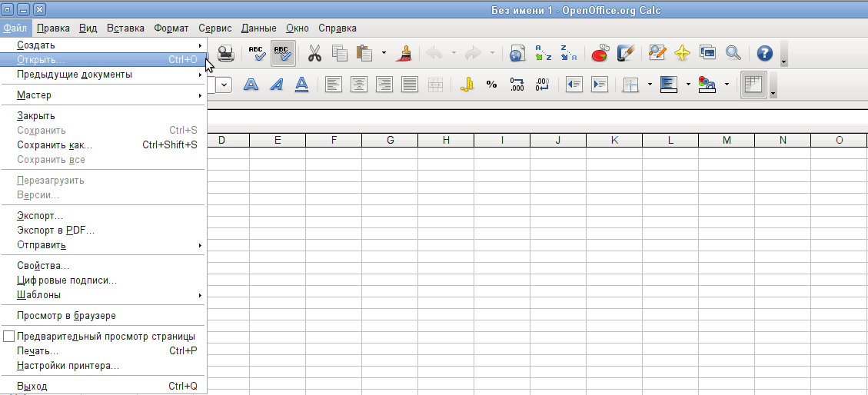
Task: Toggle Underline formatting icon
Action: (301, 85)
